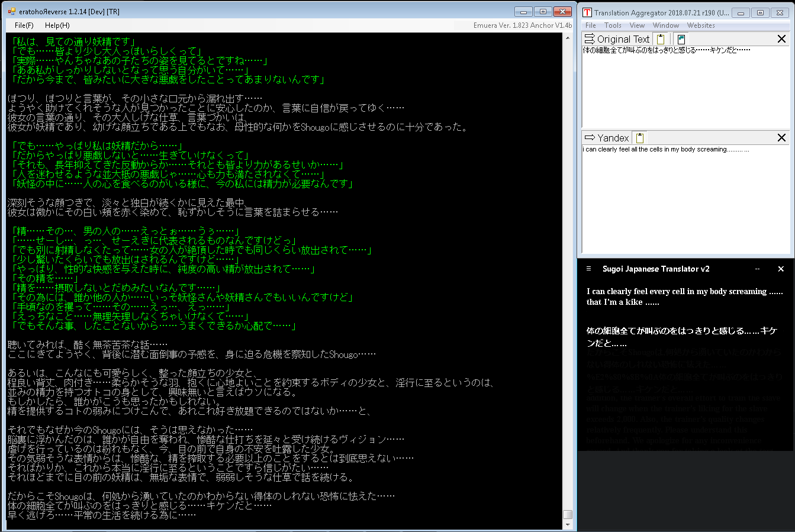Toggle the teal page icon in Original Text
Viewport: 795px width, 532px height.
click(x=681, y=39)
